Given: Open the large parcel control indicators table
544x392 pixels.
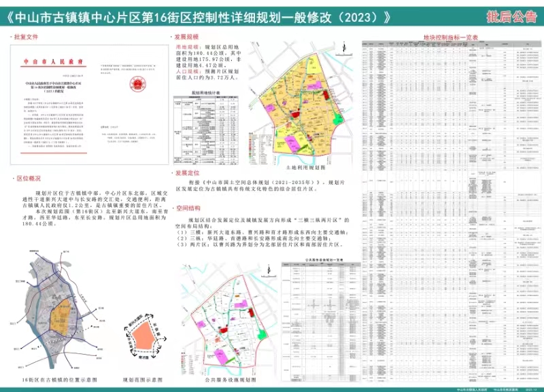Looking at the screenshot, I should pyautogui.click(x=451, y=211).
